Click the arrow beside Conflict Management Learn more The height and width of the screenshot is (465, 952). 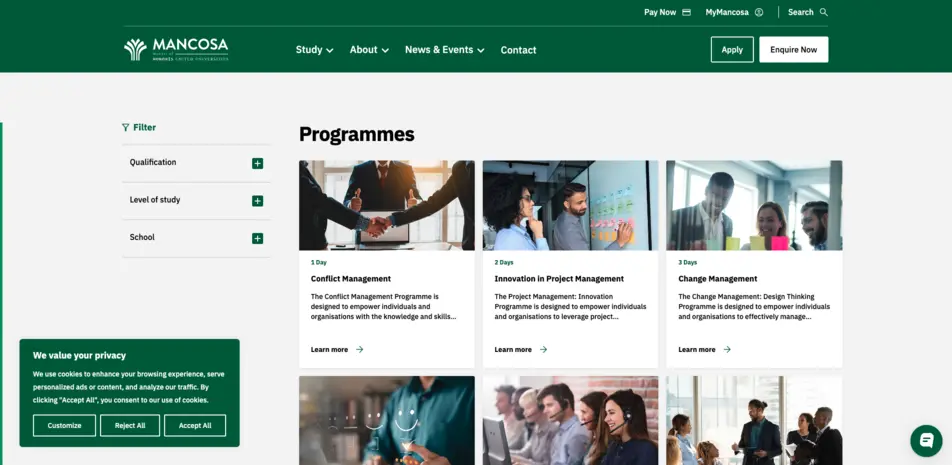click(360, 350)
